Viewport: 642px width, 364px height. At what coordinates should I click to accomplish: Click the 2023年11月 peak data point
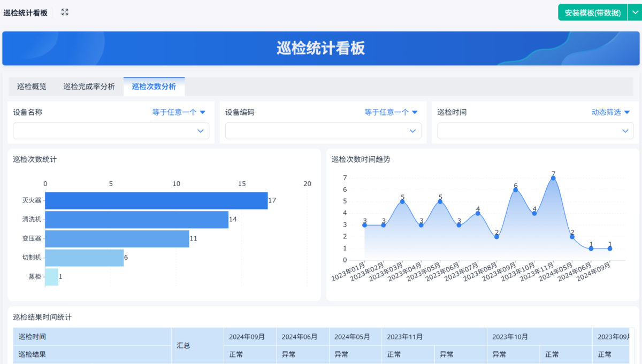(553, 178)
